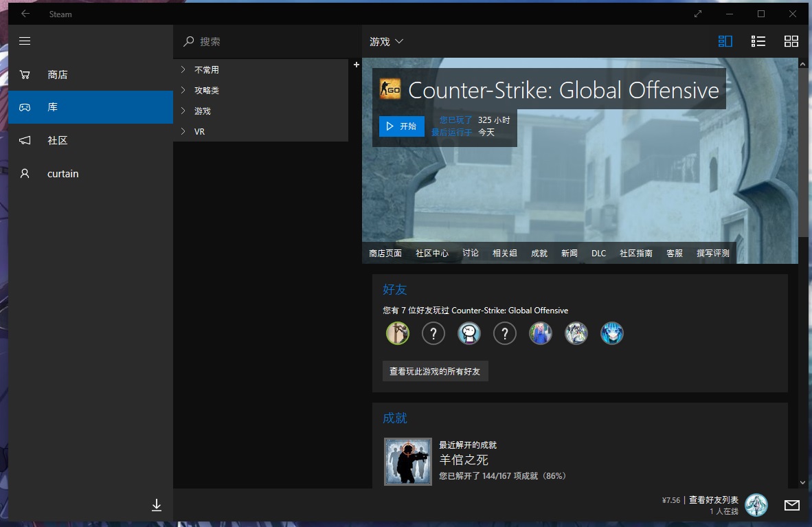The height and width of the screenshot is (527, 812).
Task: Open the hamburger navigation menu
Action: 25,41
